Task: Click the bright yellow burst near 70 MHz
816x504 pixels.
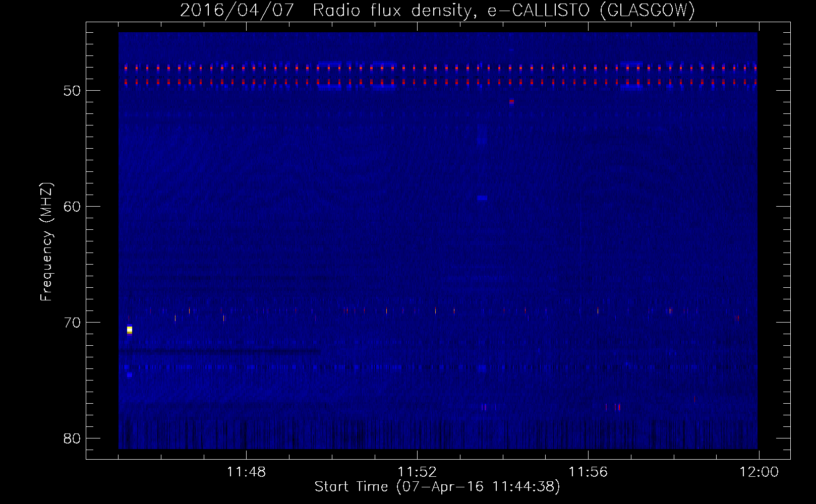Action: (130, 330)
